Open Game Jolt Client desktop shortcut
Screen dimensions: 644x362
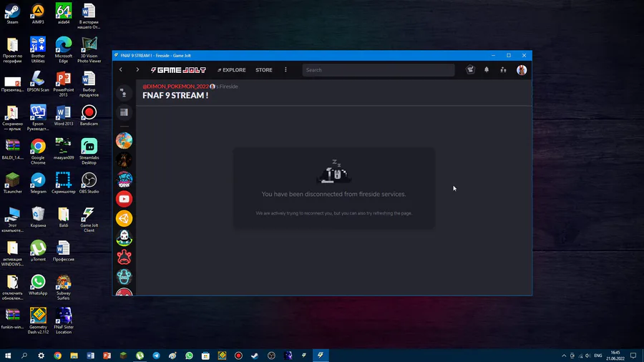pos(89,219)
